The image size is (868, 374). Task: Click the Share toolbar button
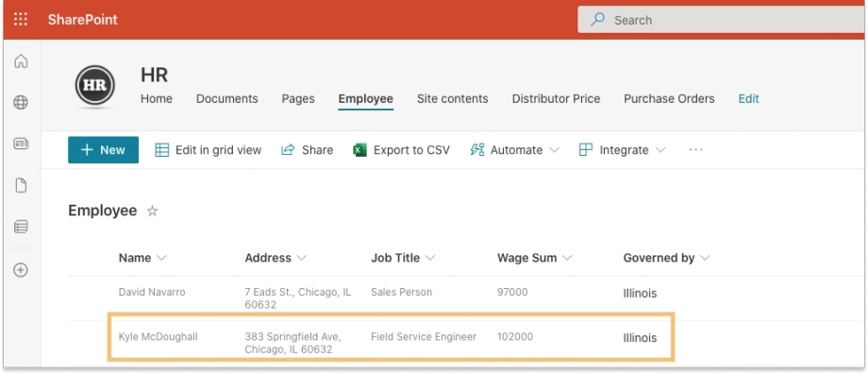coord(307,149)
